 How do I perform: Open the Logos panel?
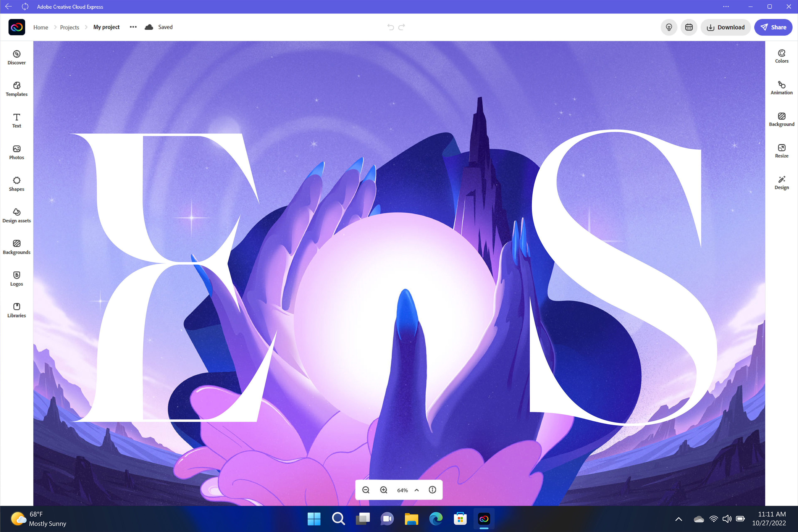(17, 278)
